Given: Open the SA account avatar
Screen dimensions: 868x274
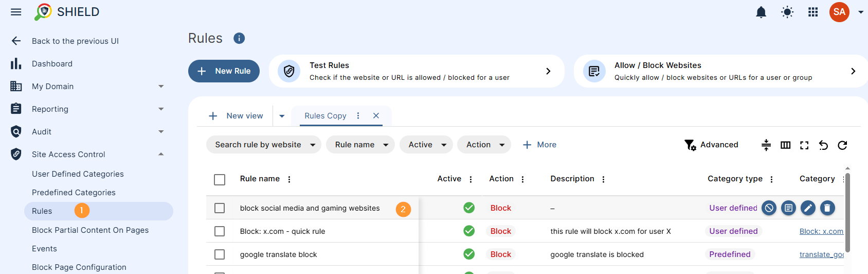Looking at the screenshot, I should click(839, 12).
